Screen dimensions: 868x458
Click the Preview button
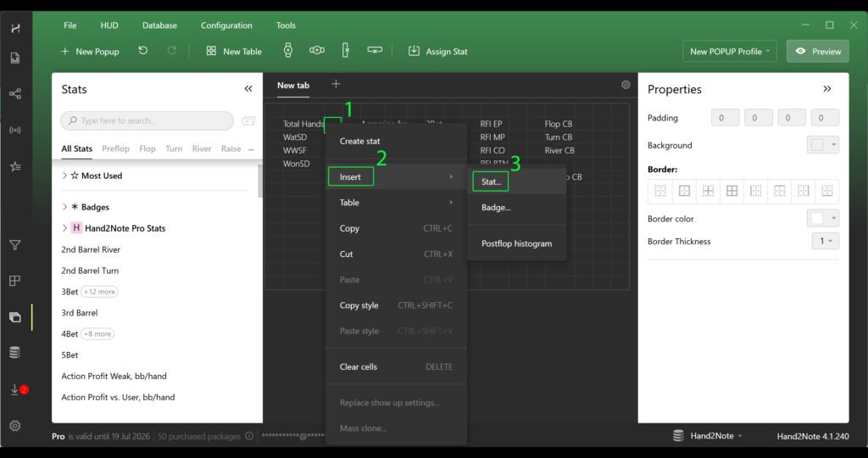pyautogui.click(x=817, y=51)
